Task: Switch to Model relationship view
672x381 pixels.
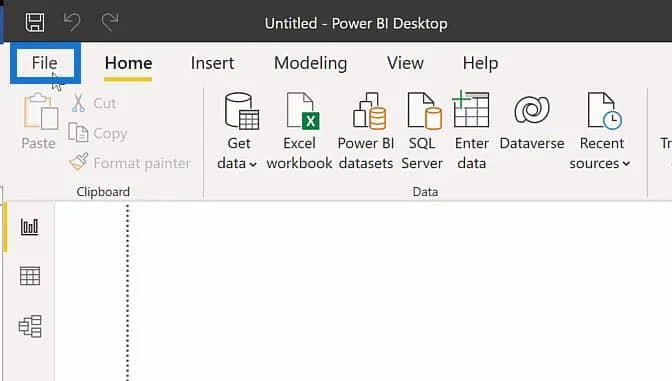Action: (30, 326)
